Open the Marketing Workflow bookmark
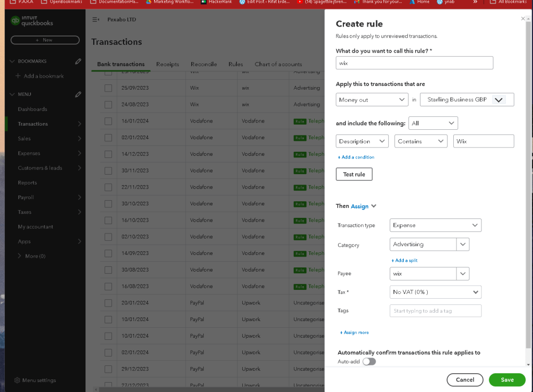 point(170,2)
